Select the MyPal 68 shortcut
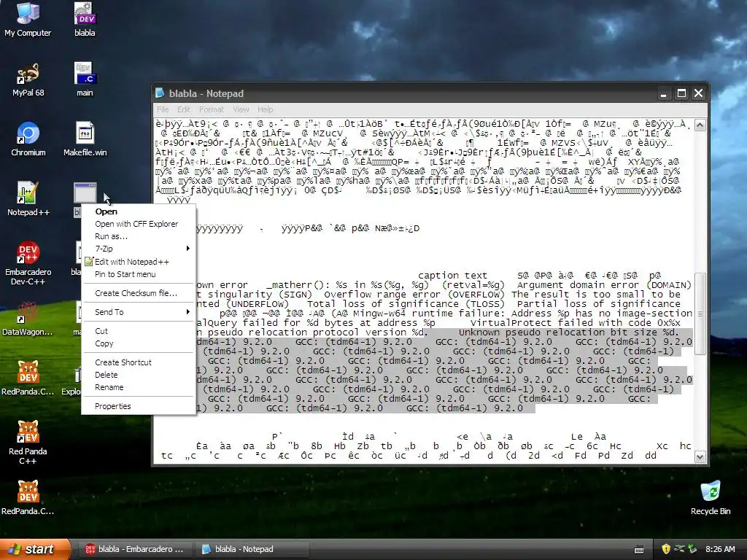Image resolution: width=747 pixels, height=560 pixels. tap(28, 79)
